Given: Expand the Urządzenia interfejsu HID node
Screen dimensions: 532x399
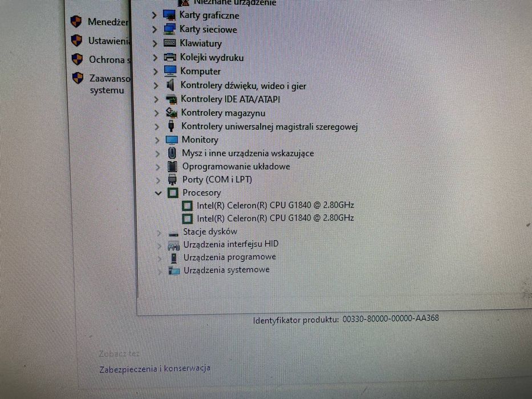Looking at the screenshot, I should click(x=159, y=245).
